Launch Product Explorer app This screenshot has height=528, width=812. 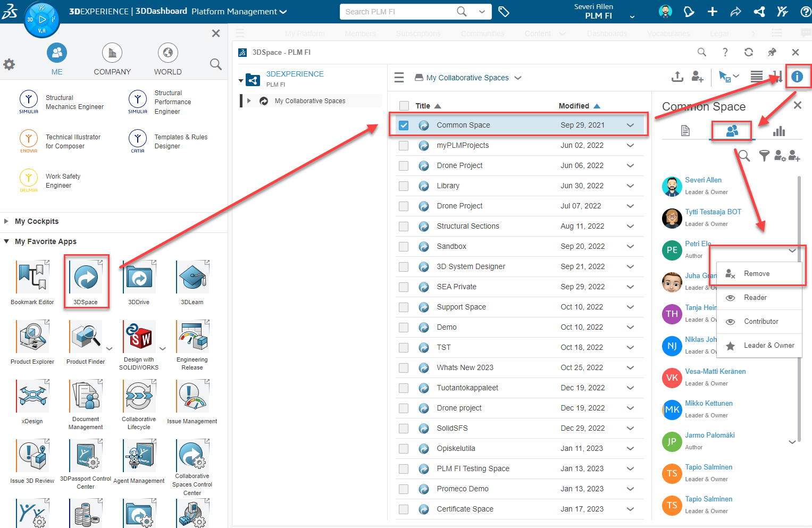coord(32,337)
